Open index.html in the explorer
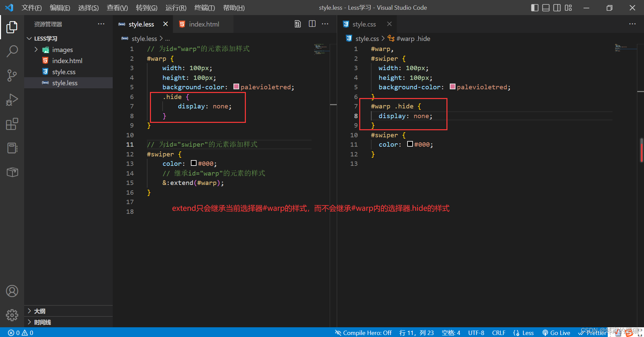 pyautogui.click(x=68, y=61)
